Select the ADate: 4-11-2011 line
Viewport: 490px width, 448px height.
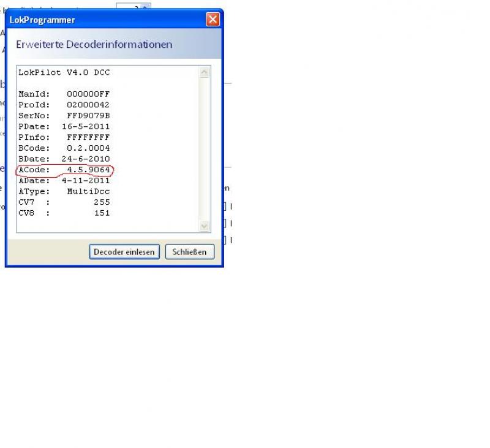[64, 181]
